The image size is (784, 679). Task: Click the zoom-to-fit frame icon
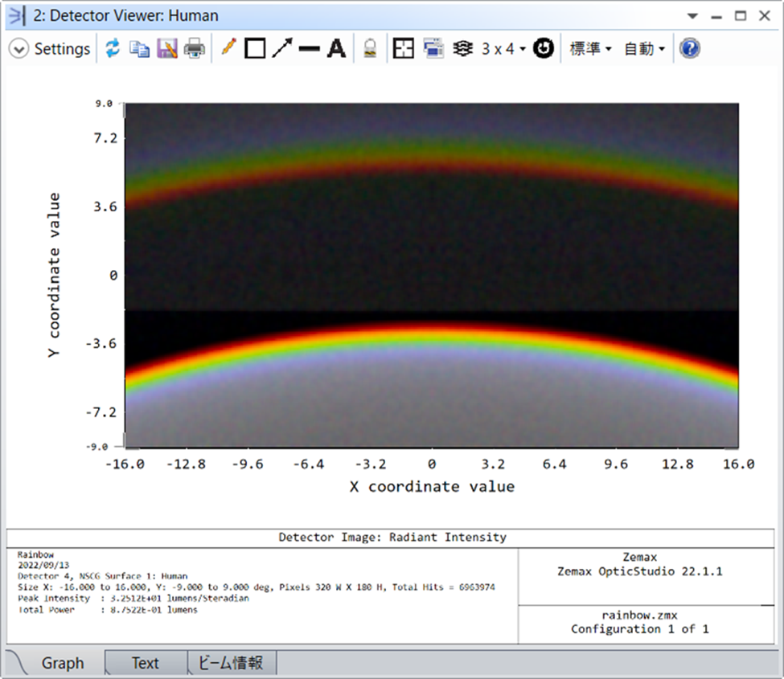coord(403,48)
